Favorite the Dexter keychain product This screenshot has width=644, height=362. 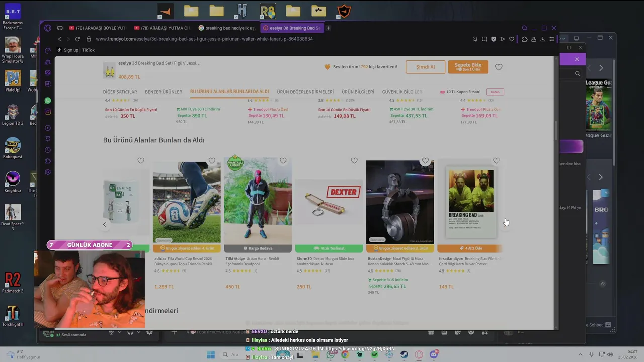click(x=354, y=161)
